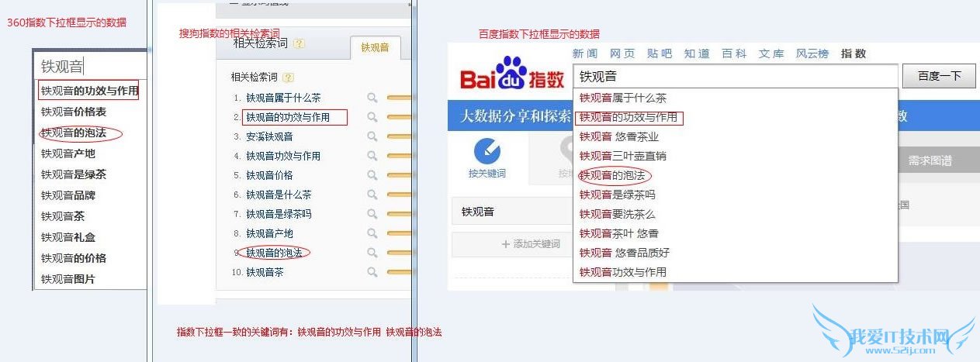Image resolution: width=980 pixels, height=362 pixels.
Task: Open the 铁观音的功效与作用 related search link
Action: point(288,117)
